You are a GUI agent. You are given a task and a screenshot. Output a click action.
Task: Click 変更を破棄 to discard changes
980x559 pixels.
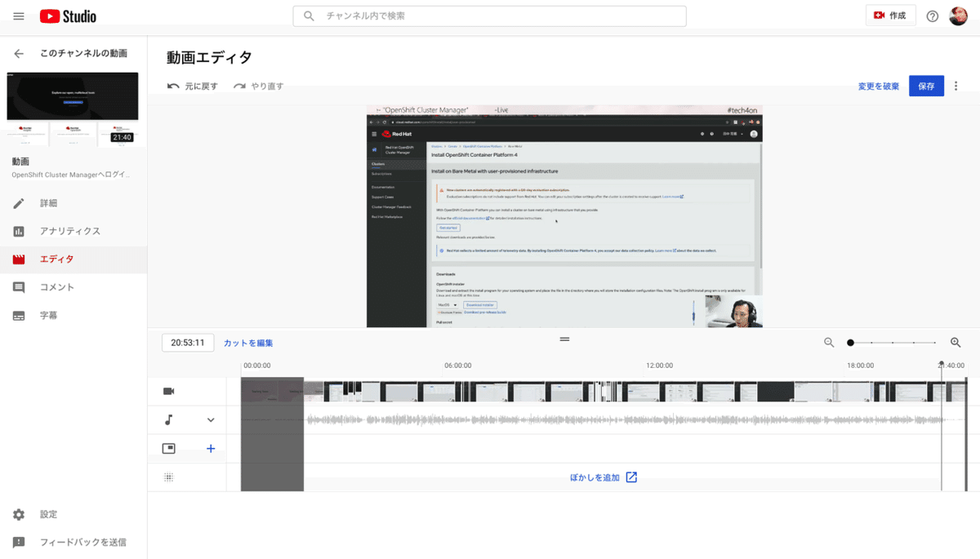879,86
